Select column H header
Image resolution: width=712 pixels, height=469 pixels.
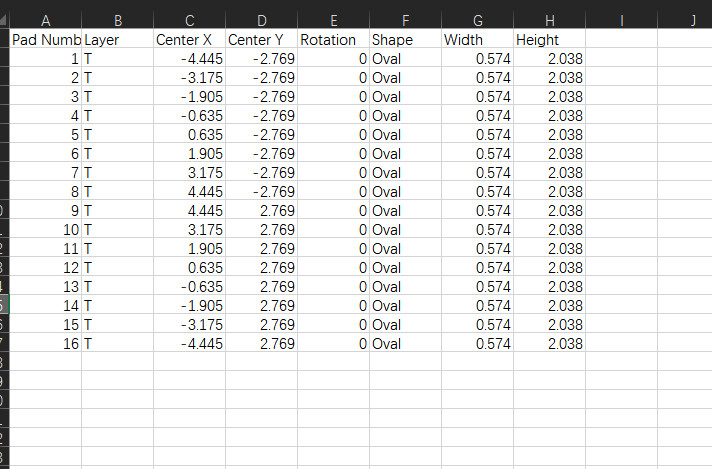549,19
